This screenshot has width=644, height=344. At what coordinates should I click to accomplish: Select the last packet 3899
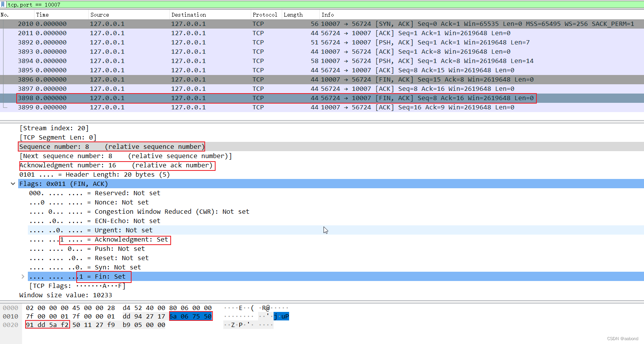[x=322, y=107]
